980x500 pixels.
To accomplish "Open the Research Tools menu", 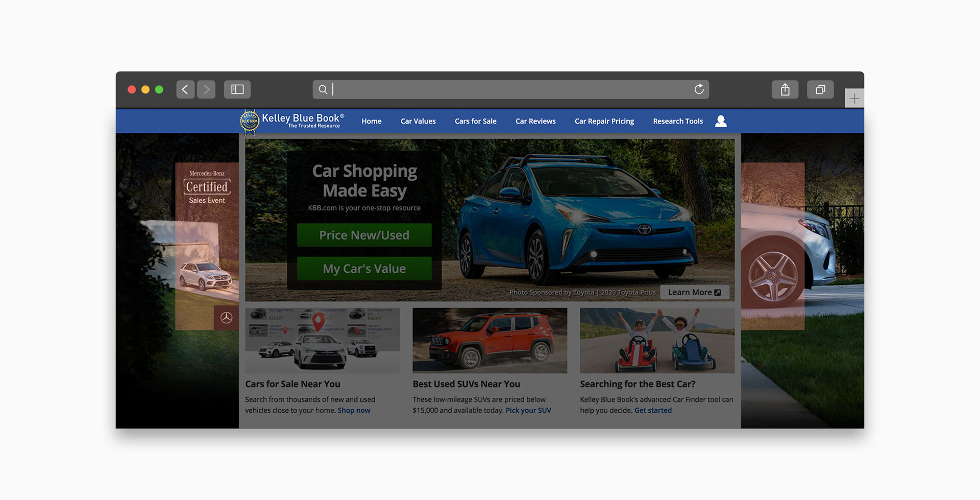I will tap(678, 121).
